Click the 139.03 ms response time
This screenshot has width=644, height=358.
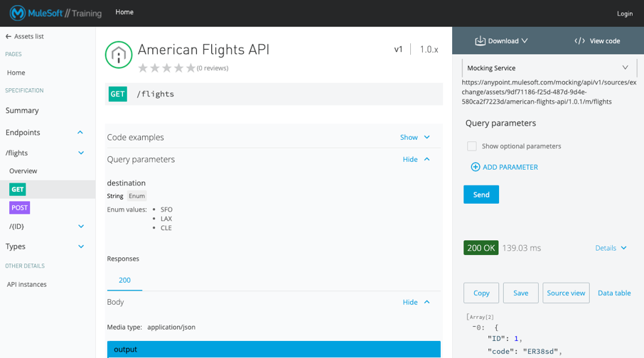(522, 248)
